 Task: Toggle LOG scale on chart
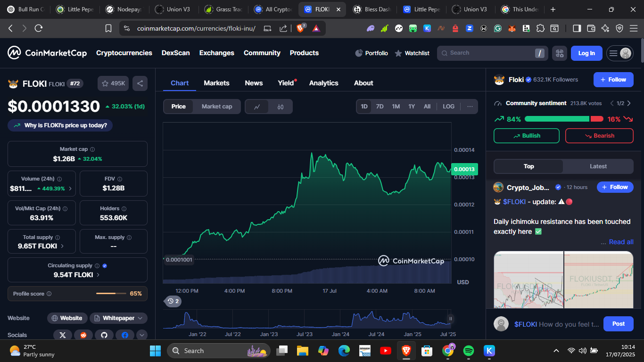[448, 107]
